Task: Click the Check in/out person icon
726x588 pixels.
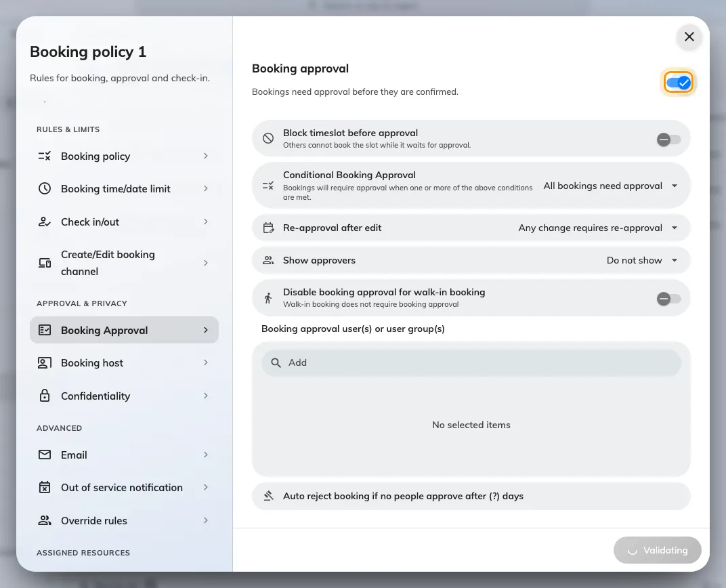Action: [x=45, y=222]
